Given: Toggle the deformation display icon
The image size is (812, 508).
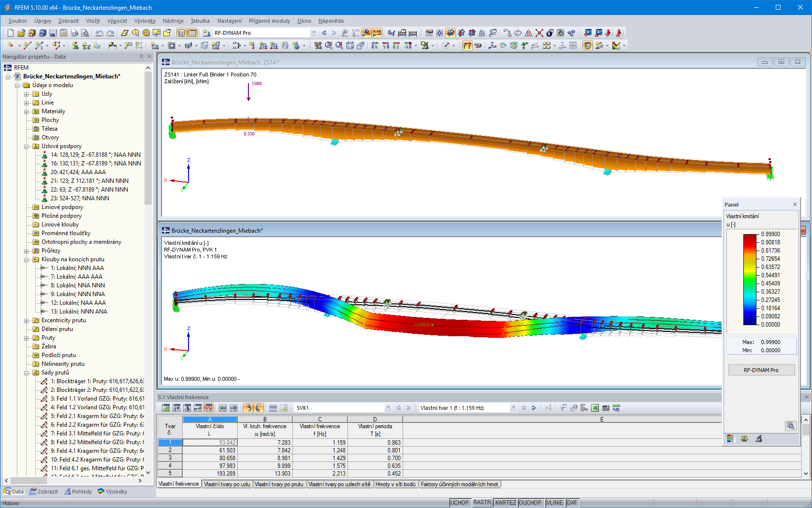Looking at the screenshot, I should point(467,45).
